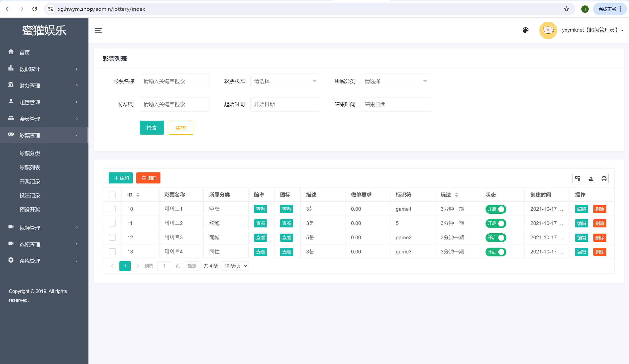Reload the page in browser toolbar
The height and width of the screenshot is (364, 629).
[35, 9]
